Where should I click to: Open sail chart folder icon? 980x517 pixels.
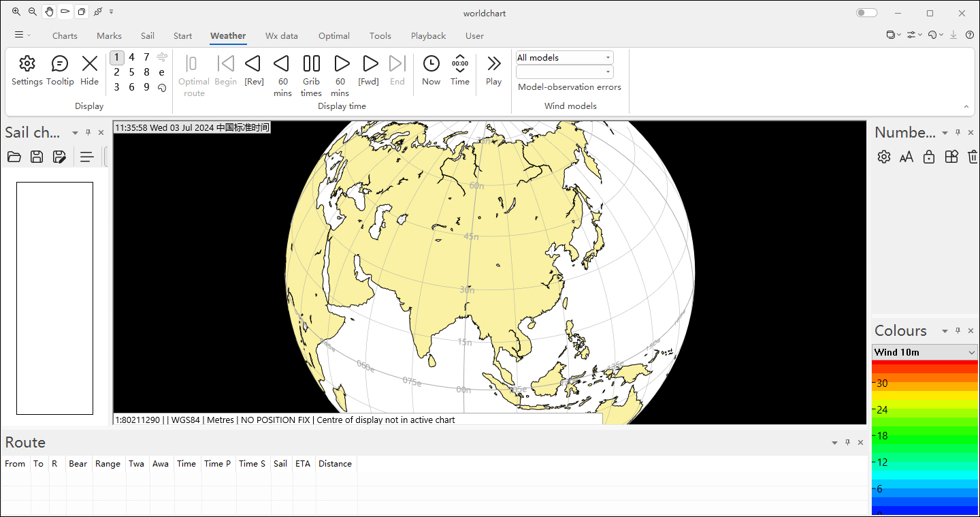[14, 157]
